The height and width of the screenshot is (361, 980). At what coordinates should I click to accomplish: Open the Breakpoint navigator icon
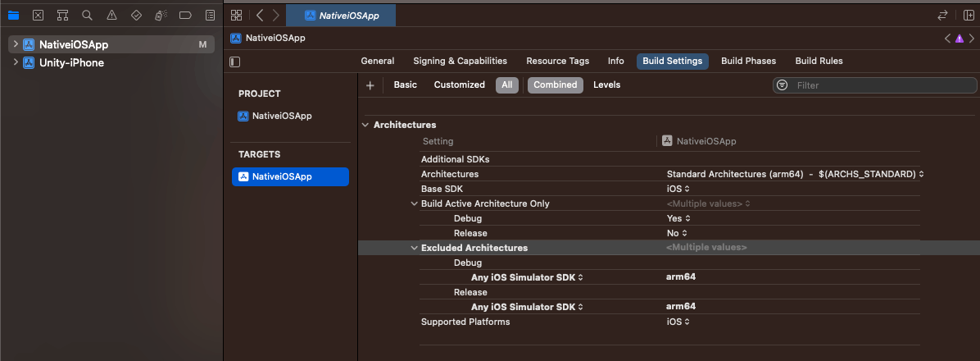[x=186, y=15]
